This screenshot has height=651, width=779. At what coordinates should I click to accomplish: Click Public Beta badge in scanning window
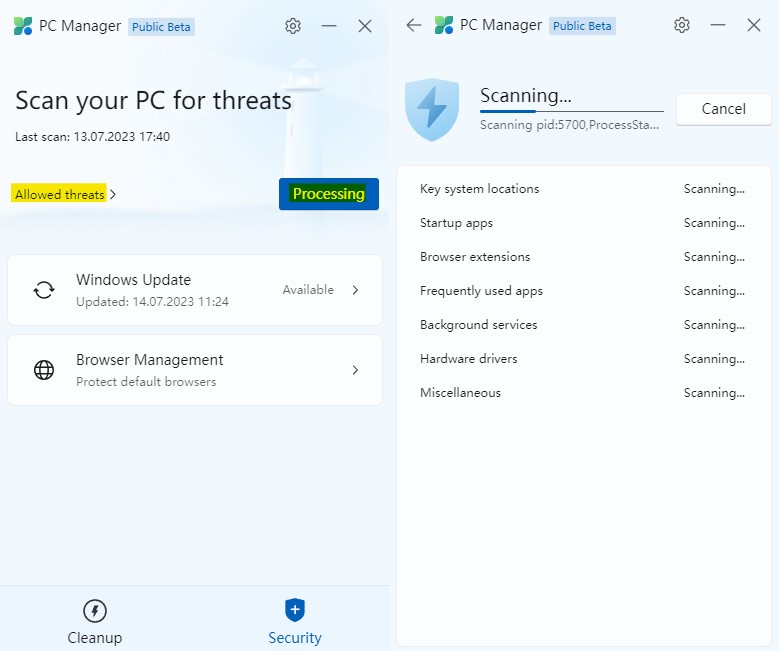click(582, 26)
